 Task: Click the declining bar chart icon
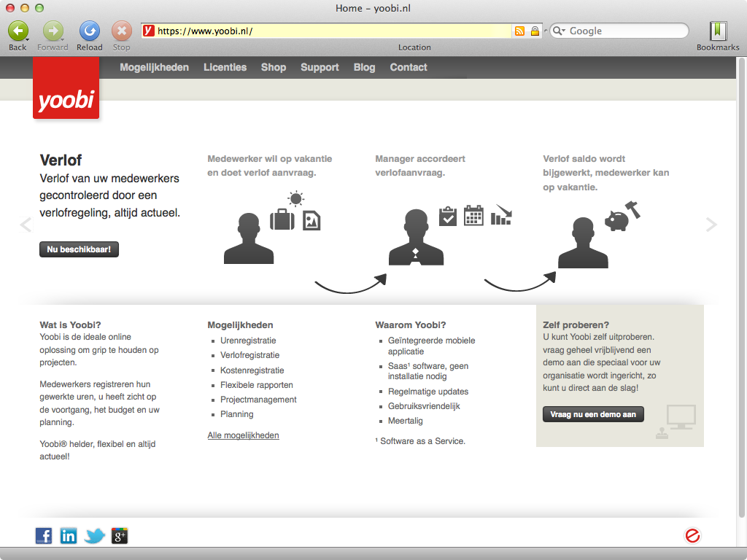(501, 214)
